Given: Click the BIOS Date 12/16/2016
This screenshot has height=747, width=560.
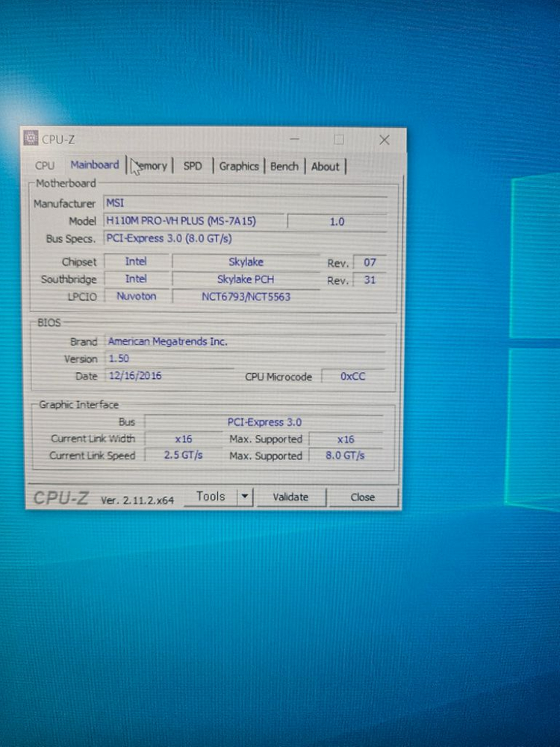Looking at the screenshot, I should [169, 376].
